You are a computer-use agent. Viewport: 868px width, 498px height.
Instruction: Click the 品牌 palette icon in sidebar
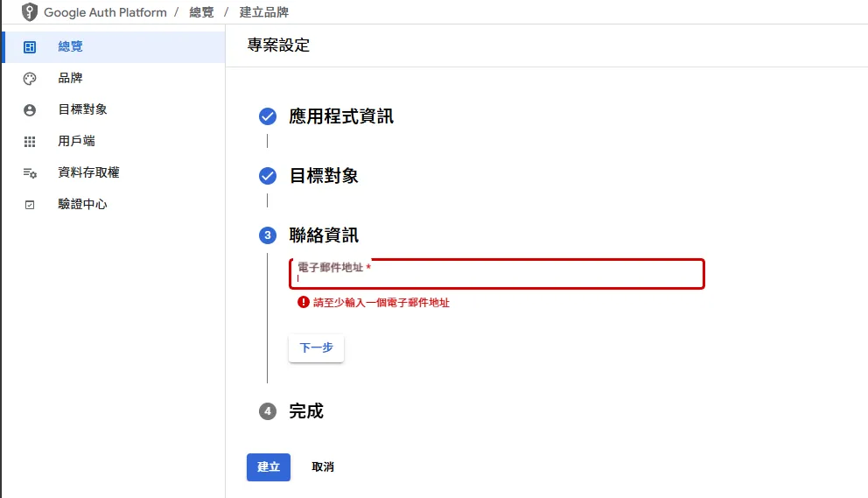pos(30,79)
